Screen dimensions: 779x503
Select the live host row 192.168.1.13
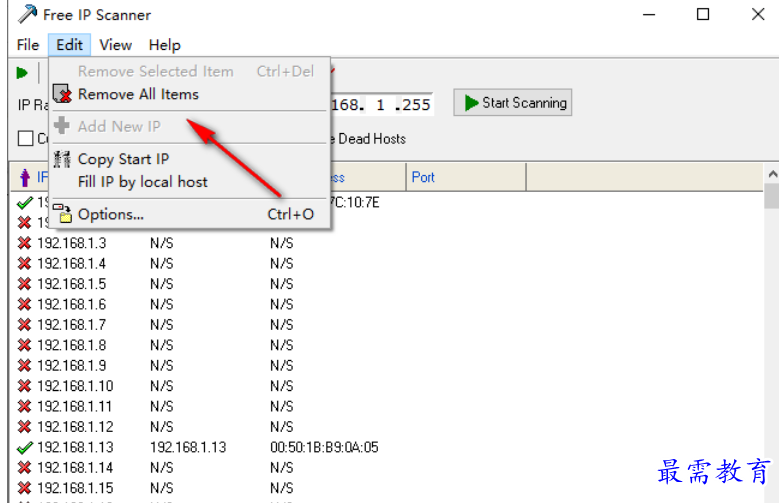pyautogui.click(x=387, y=447)
